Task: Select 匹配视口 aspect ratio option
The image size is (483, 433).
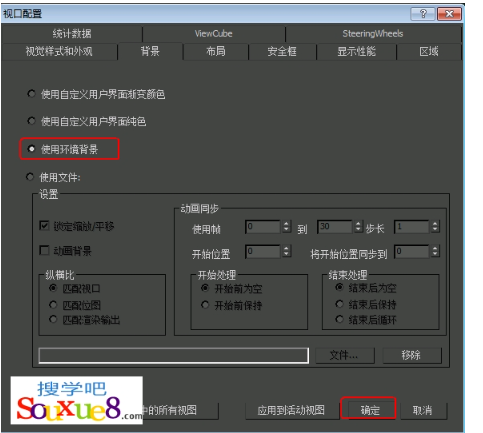Action: pyautogui.click(x=53, y=288)
